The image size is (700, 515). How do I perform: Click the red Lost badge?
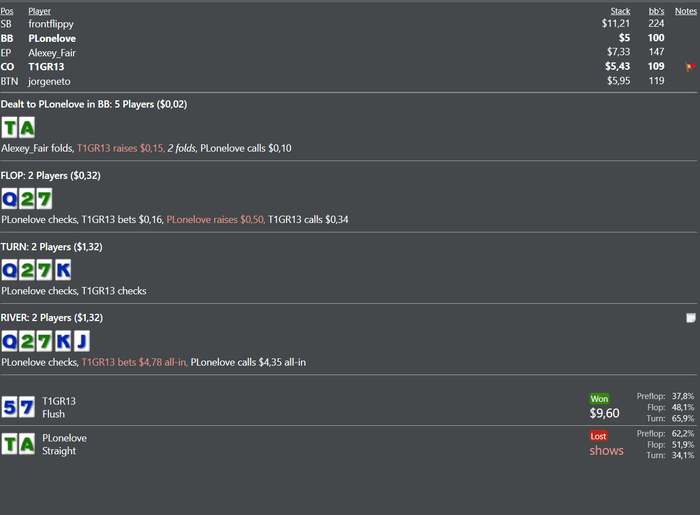(x=598, y=436)
